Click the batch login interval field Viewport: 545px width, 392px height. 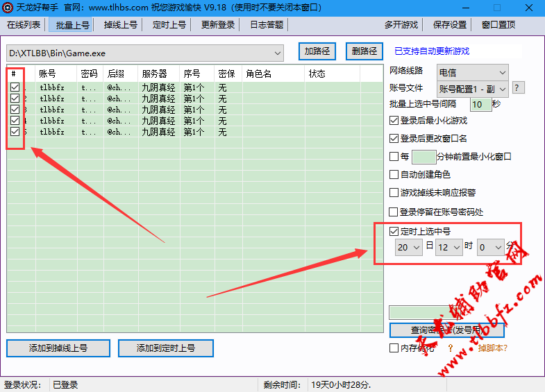[x=480, y=104]
